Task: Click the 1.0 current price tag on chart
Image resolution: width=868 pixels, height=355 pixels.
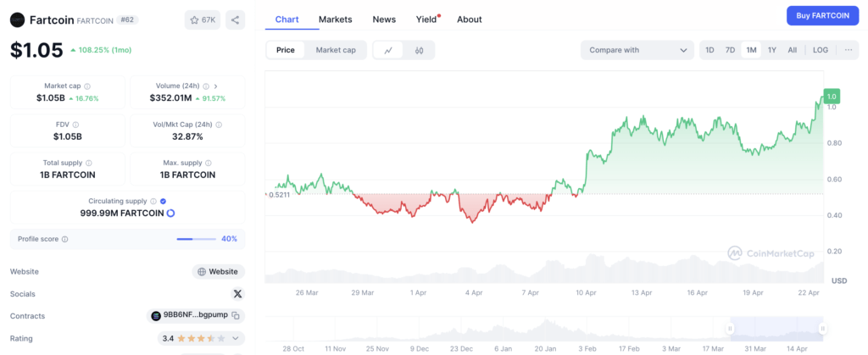Action: click(x=832, y=97)
